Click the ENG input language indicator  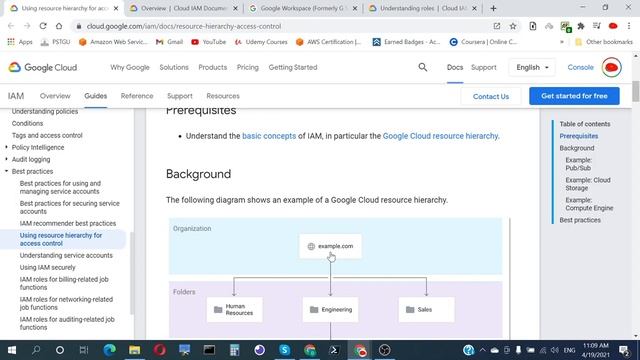click(x=569, y=350)
